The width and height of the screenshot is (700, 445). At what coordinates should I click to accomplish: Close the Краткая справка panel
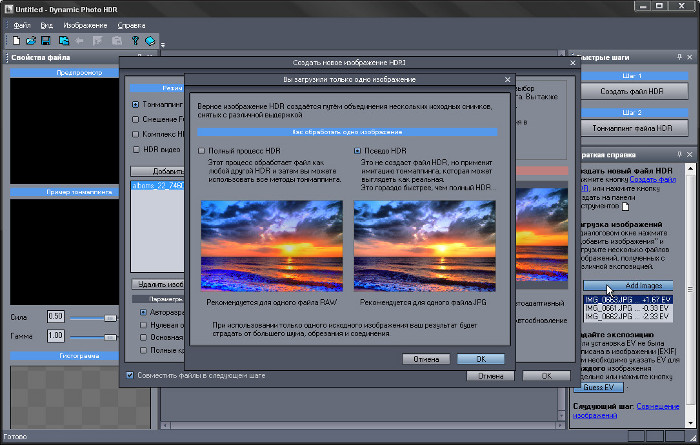(688, 155)
